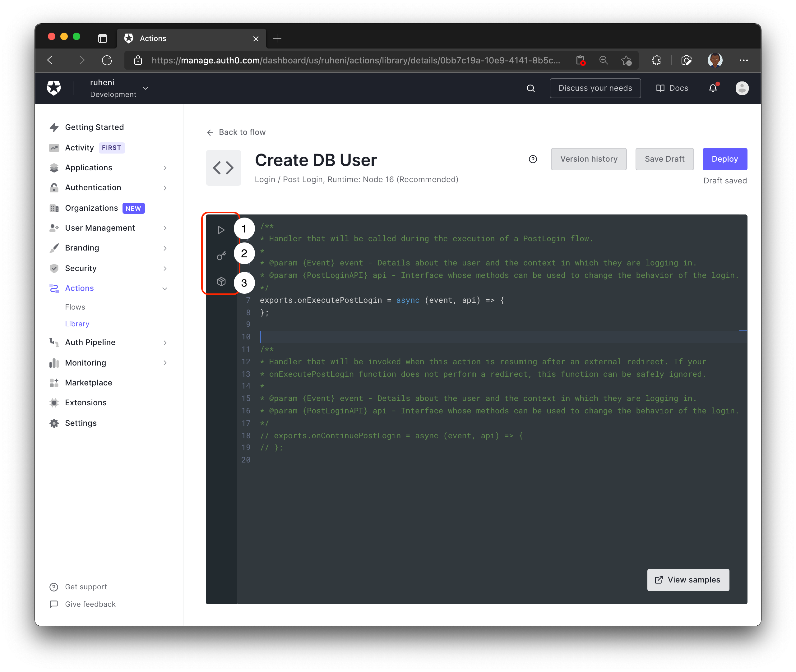
Task: Go Back to flow
Action: point(236,132)
